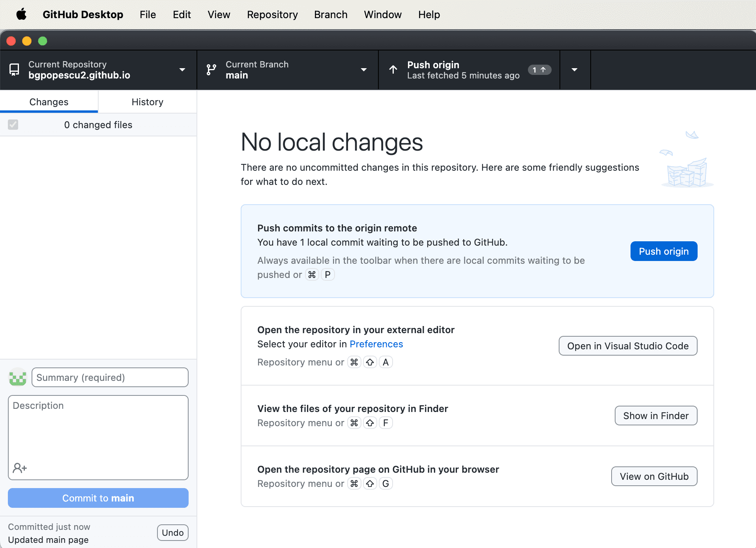Undo the last commit
Image resolution: width=756 pixels, height=548 pixels.
click(x=172, y=533)
